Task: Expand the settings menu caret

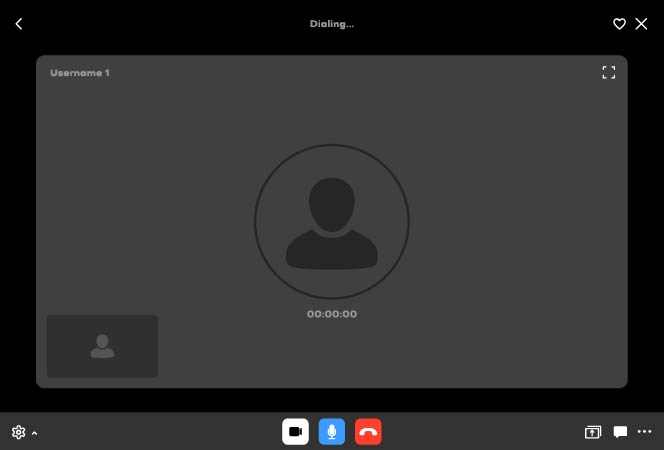Action: [35, 433]
